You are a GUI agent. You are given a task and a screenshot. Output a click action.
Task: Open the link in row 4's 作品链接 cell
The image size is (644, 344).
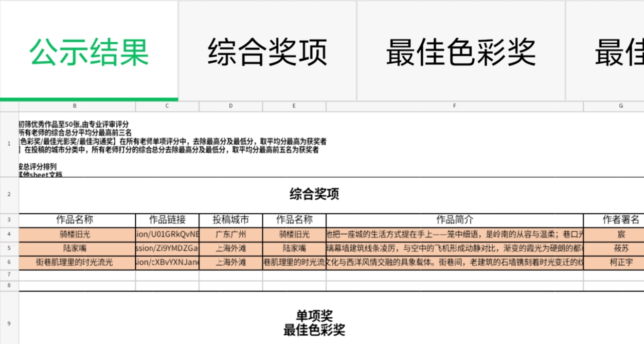(x=167, y=234)
